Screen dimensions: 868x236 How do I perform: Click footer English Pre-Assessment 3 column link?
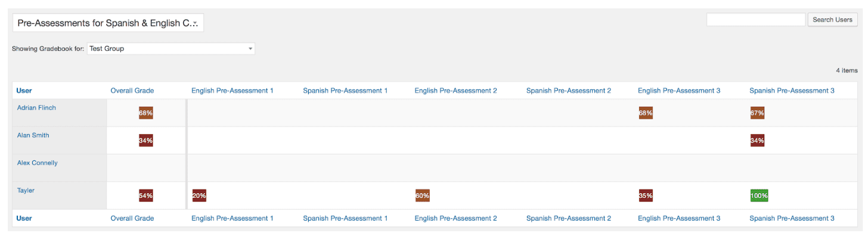[x=679, y=218]
